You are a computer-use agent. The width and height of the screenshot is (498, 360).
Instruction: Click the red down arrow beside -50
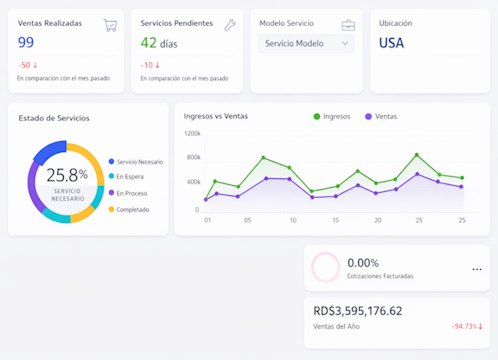[35, 65]
